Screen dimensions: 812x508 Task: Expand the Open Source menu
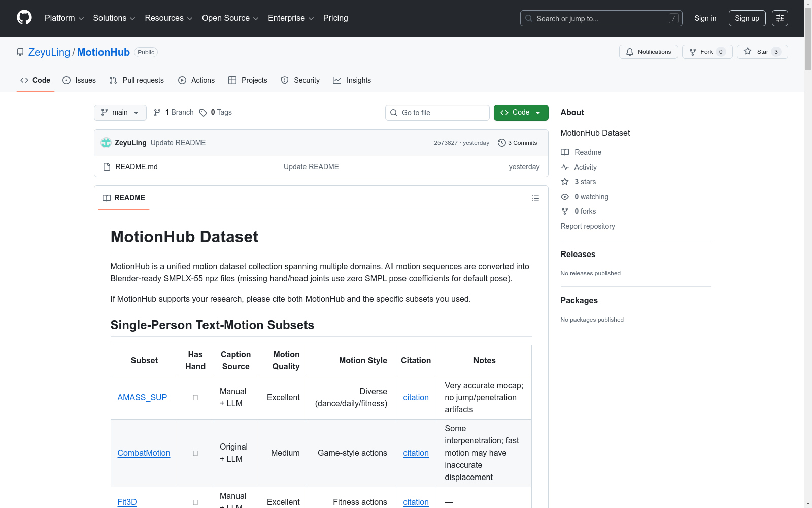click(230, 18)
